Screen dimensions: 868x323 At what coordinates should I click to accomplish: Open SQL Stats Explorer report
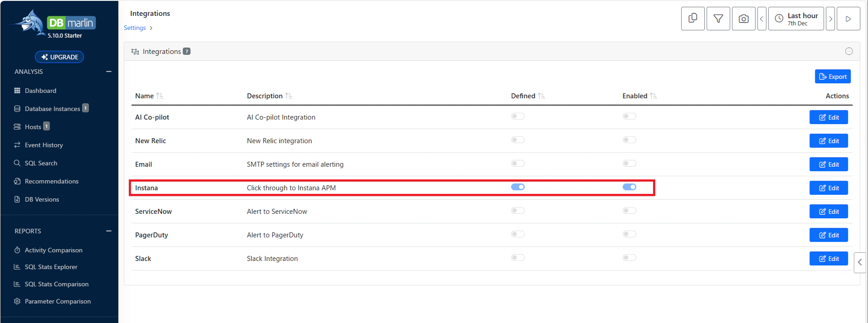[x=51, y=267]
